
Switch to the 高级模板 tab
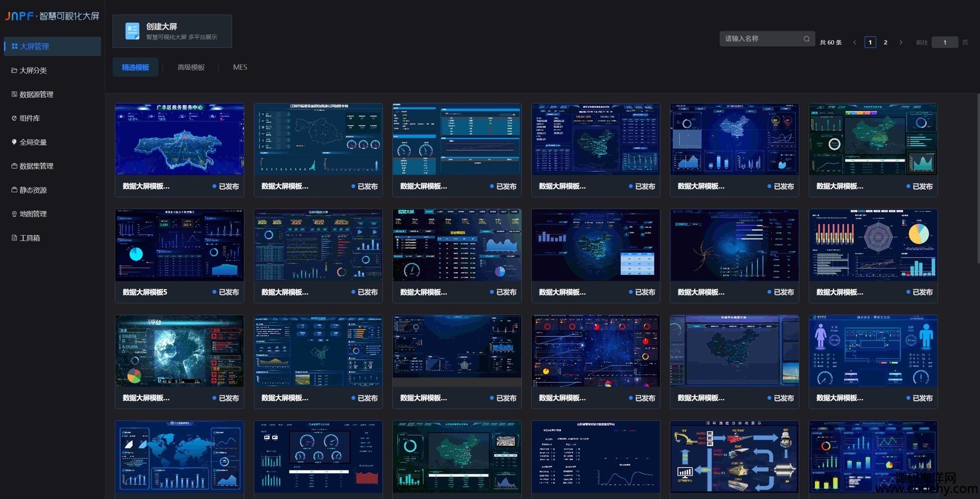[x=191, y=67]
